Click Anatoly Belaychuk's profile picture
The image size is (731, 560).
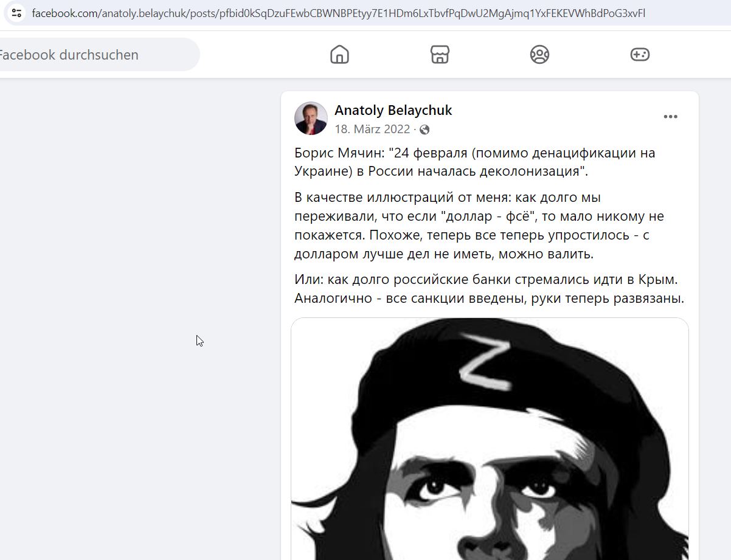[311, 118]
